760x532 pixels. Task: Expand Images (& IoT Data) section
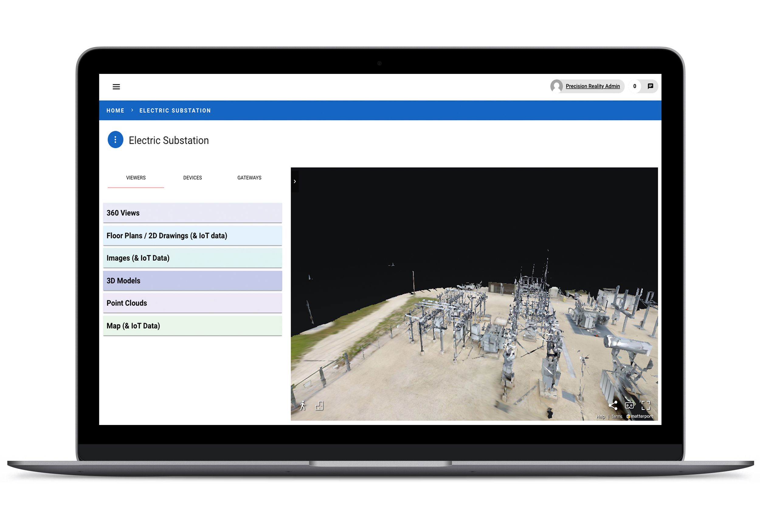click(192, 258)
